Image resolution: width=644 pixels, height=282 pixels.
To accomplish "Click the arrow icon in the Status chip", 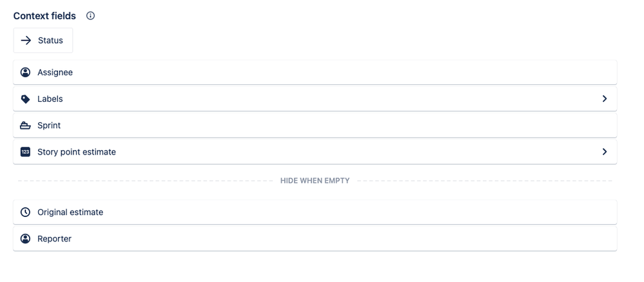I will (26, 40).
